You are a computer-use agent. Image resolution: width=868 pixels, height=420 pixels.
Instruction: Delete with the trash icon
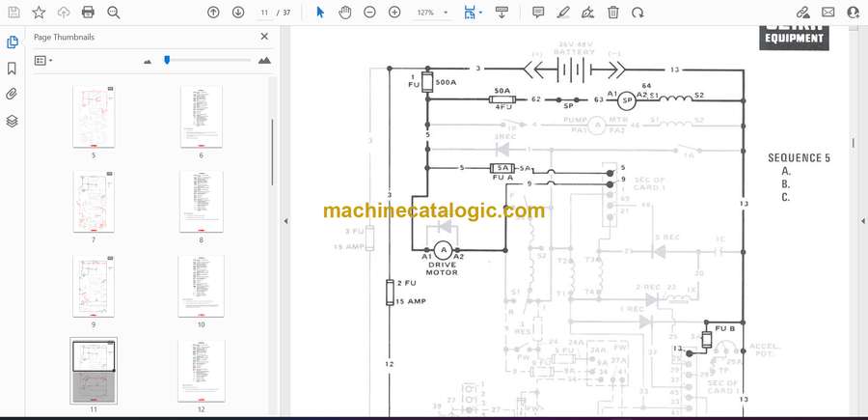(x=613, y=13)
